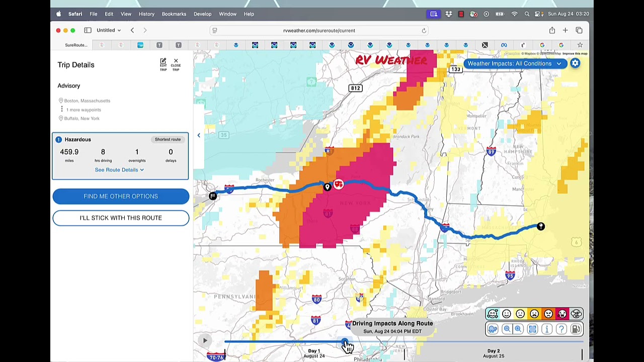644x362 pixels.
Task: Start playback with the play button
Action: pyautogui.click(x=205, y=341)
